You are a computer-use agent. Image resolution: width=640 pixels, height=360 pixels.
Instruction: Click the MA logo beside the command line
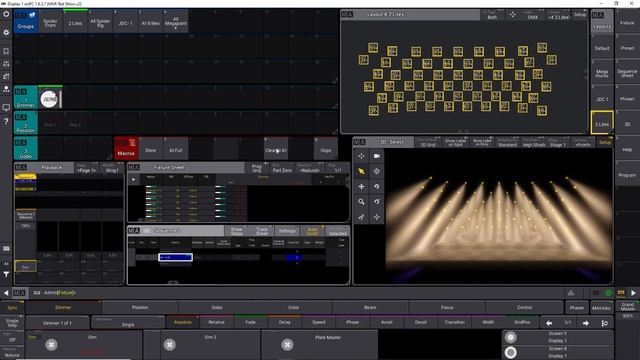(19, 293)
